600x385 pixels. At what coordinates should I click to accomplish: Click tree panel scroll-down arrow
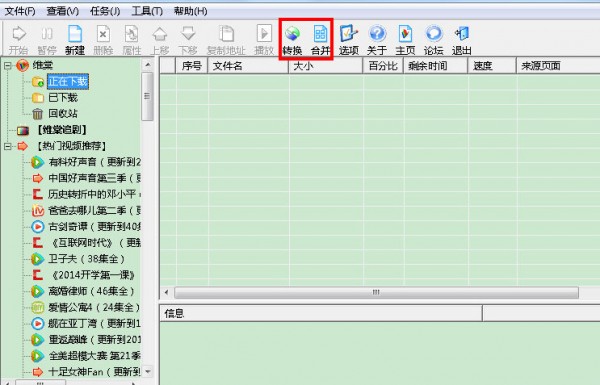148,371
